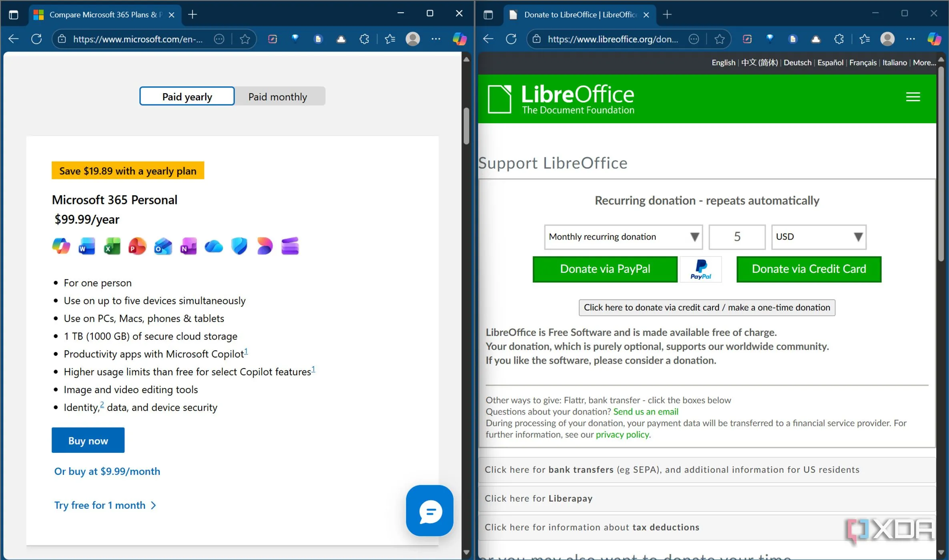Click the donation amount input field

(x=737, y=237)
